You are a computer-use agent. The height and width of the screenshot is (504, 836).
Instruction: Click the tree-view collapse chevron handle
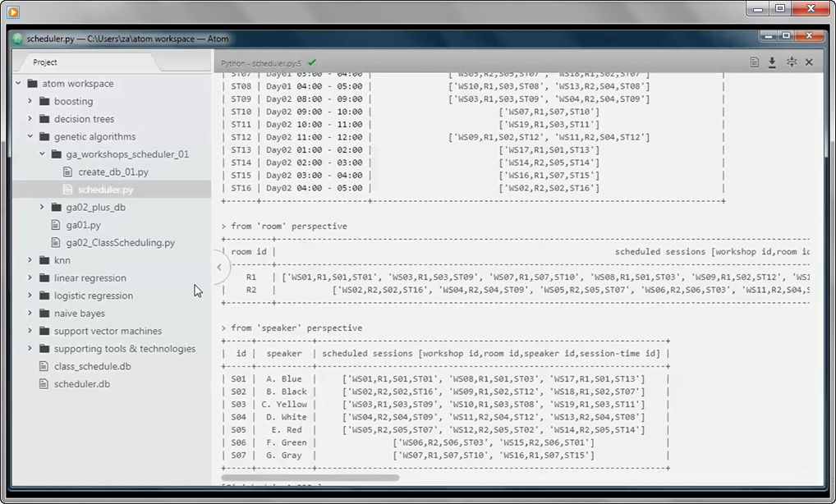pos(218,267)
